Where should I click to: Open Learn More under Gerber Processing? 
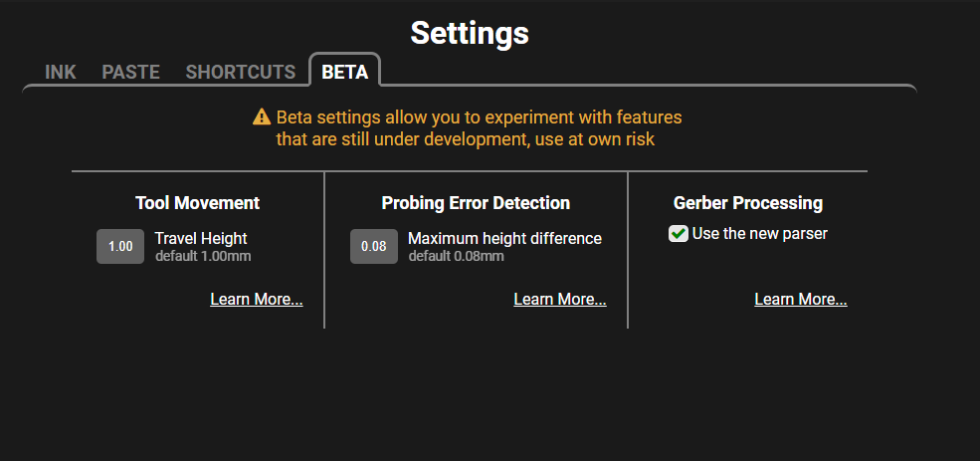click(x=801, y=300)
